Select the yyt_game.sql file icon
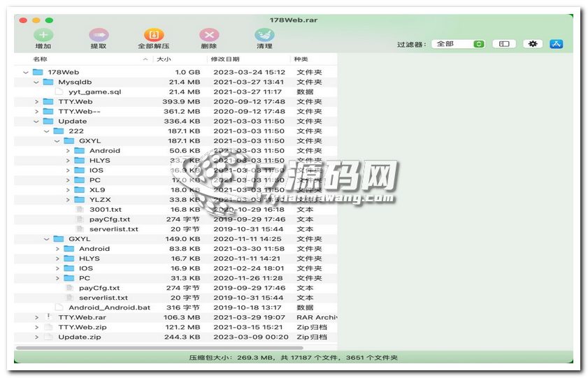This screenshot has width=588, height=378. click(x=59, y=92)
